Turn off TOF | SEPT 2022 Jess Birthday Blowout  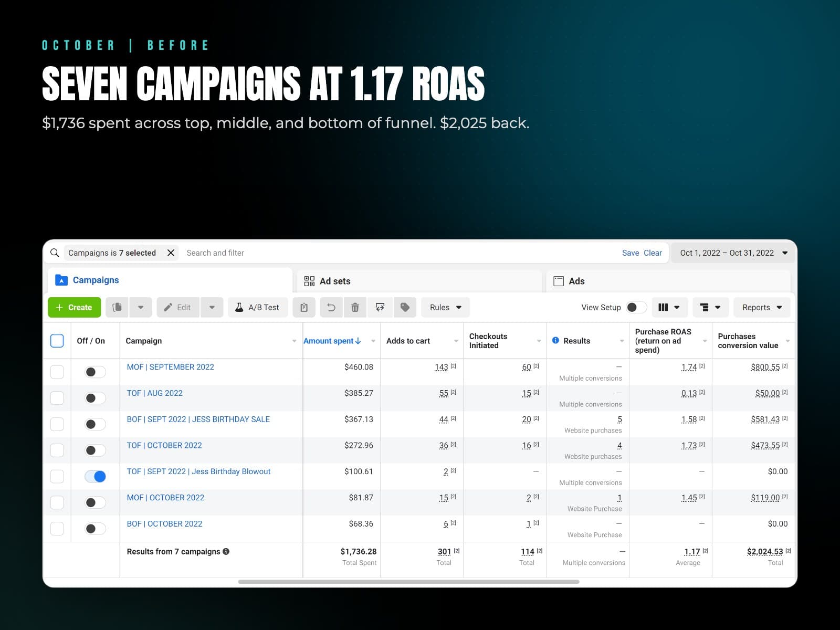click(x=95, y=476)
